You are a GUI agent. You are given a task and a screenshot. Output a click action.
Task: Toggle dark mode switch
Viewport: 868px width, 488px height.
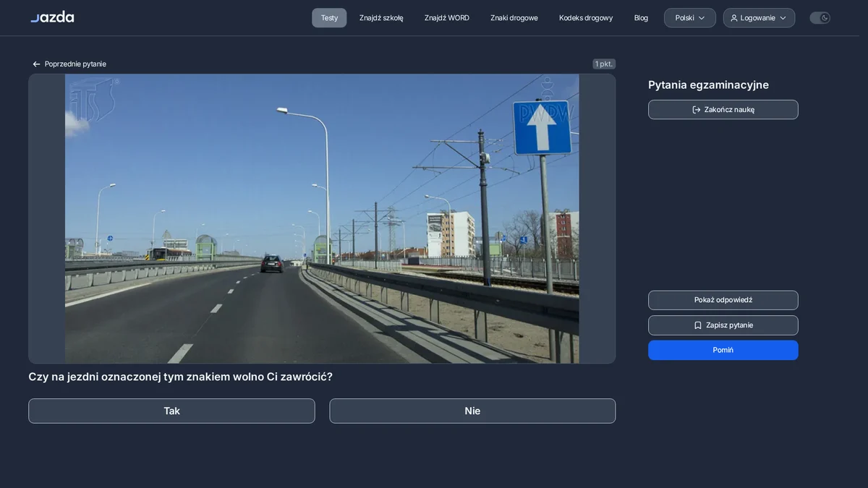pyautogui.click(x=820, y=18)
